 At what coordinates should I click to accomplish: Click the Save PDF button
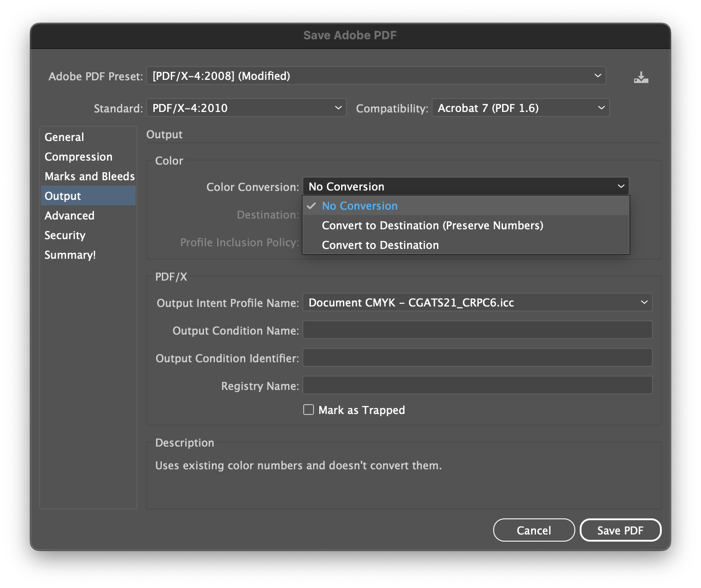point(620,530)
